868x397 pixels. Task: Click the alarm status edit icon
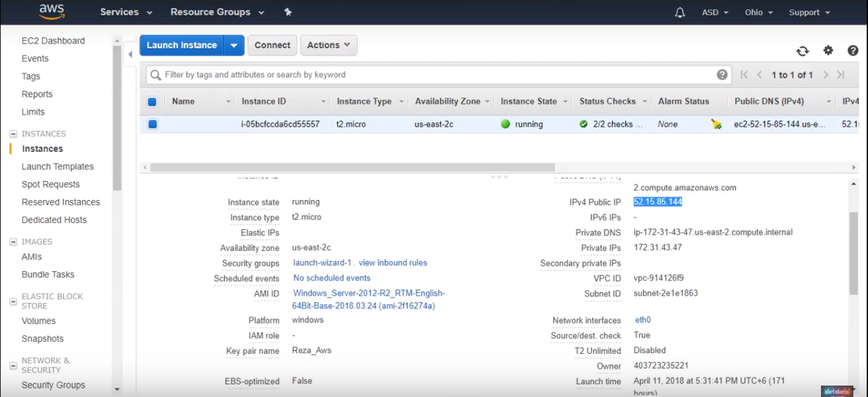pyautogui.click(x=716, y=124)
